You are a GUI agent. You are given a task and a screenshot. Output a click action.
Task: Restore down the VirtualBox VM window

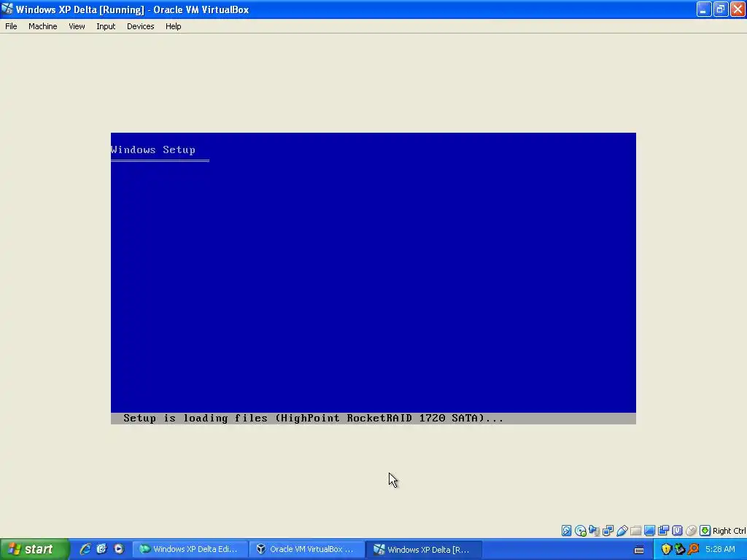pos(720,9)
